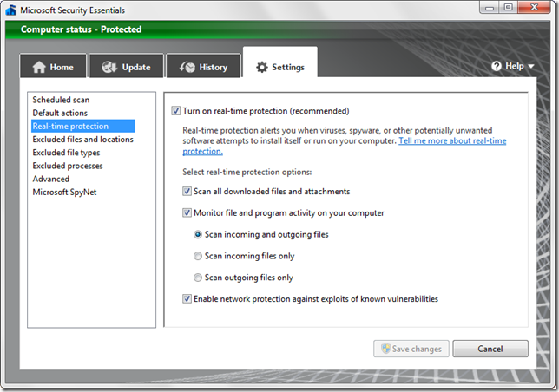The height and width of the screenshot is (392, 559).
Task: Click Select real-time protection options label
Action: click(x=247, y=172)
